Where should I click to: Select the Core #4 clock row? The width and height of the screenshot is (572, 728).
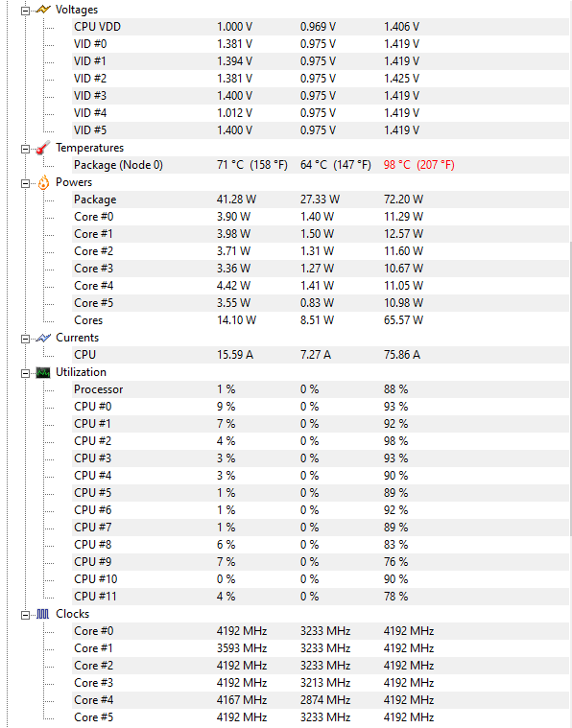[x=321, y=699]
